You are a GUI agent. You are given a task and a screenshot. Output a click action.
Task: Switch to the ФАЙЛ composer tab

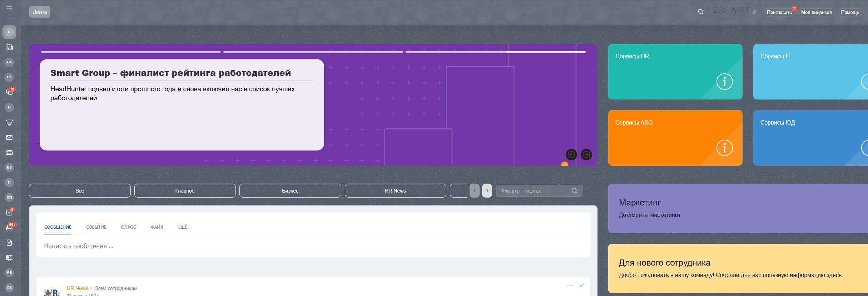click(x=157, y=227)
